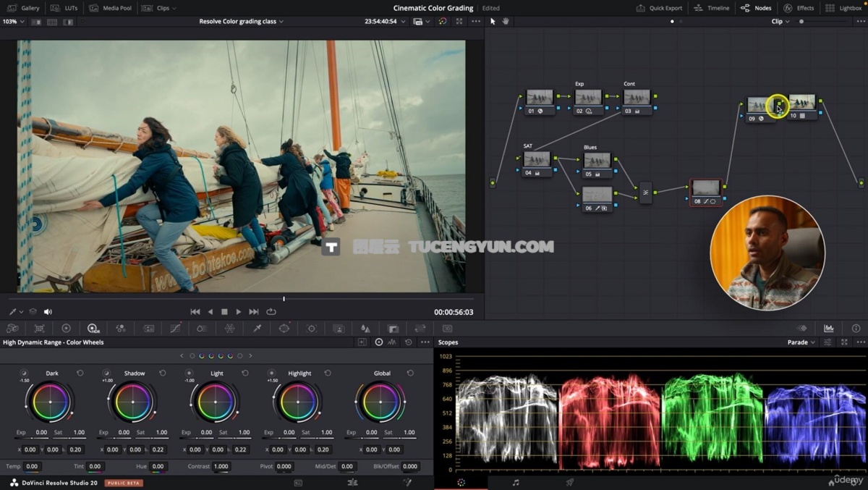The height and width of the screenshot is (490, 868).
Task: Select the hand pan tool in node editor
Action: [x=506, y=21]
